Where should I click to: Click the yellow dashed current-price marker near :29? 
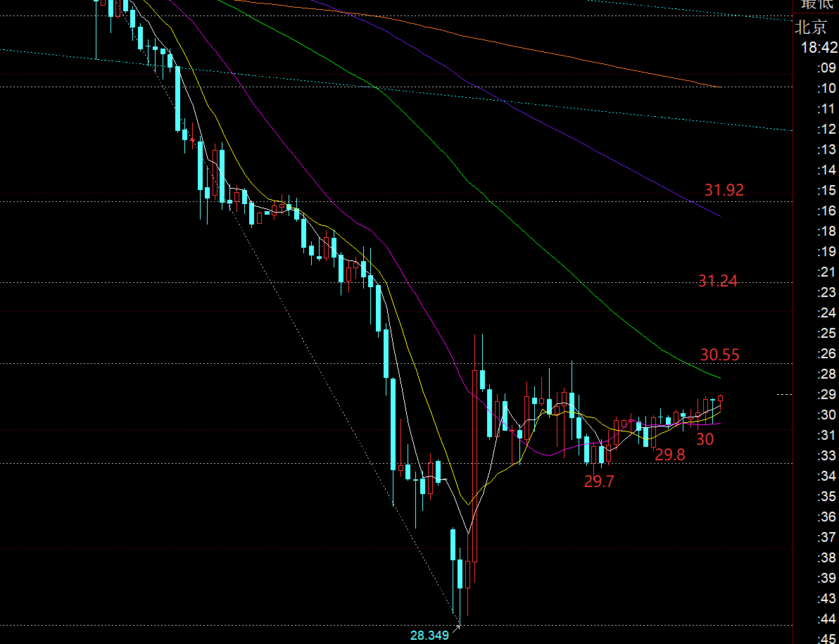pos(784,395)
